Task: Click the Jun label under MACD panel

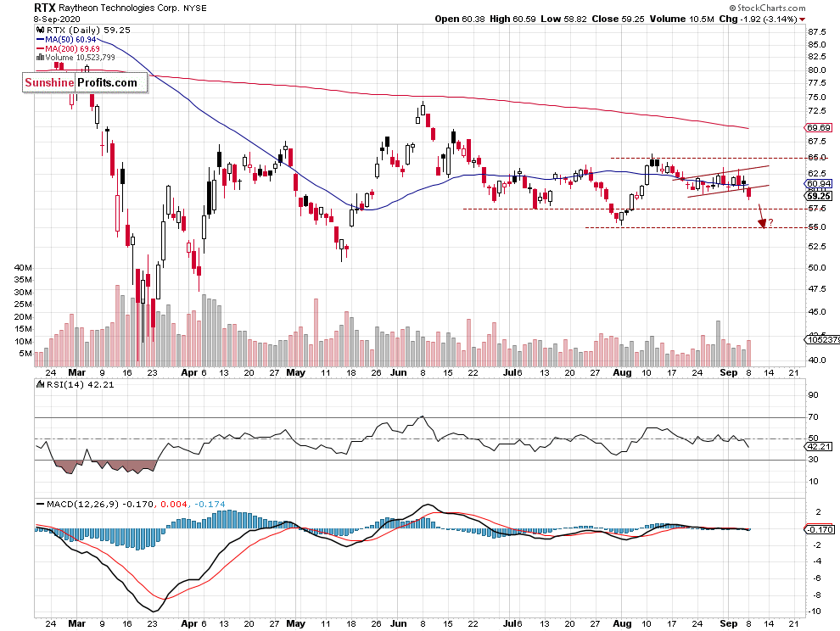Action: [x=398, y=623]
